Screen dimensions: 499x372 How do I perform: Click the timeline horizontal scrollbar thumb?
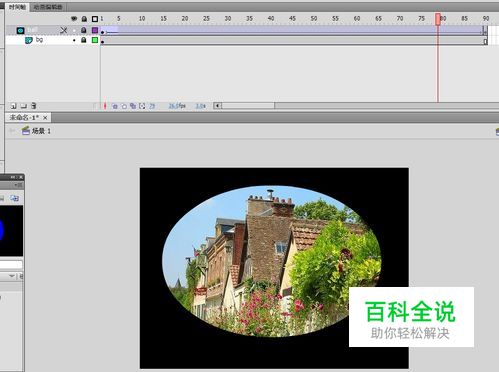(248, 106)
